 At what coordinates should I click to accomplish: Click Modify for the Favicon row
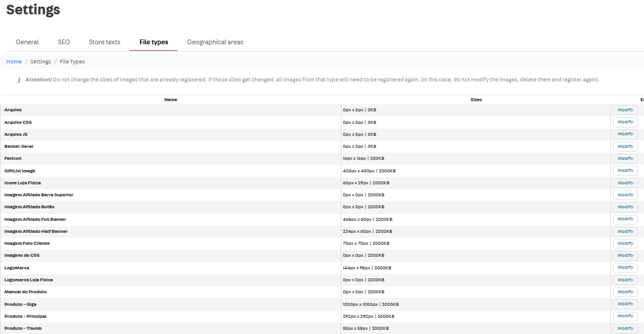click(x=625, y=159)
